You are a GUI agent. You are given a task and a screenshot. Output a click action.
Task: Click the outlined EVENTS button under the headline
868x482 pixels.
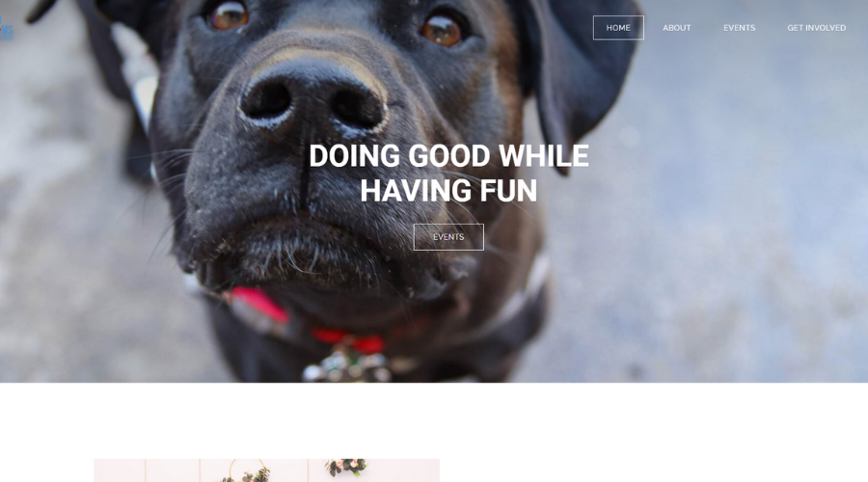point(448,237)
